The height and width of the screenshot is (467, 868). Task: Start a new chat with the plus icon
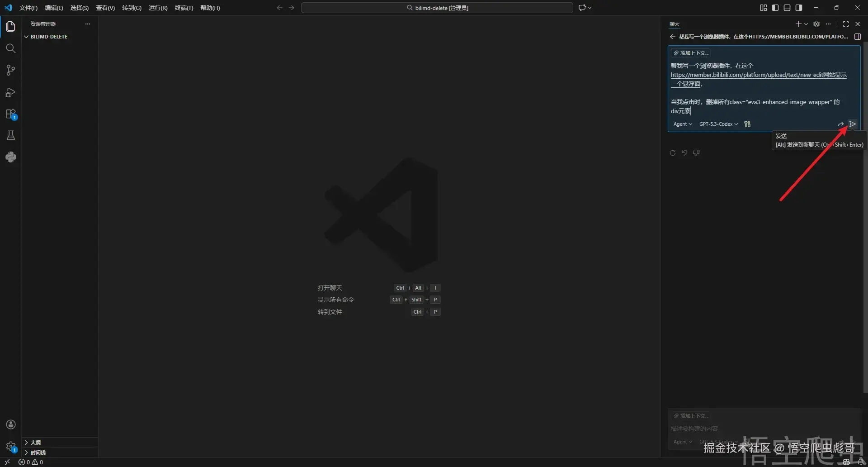coord(798,24)
